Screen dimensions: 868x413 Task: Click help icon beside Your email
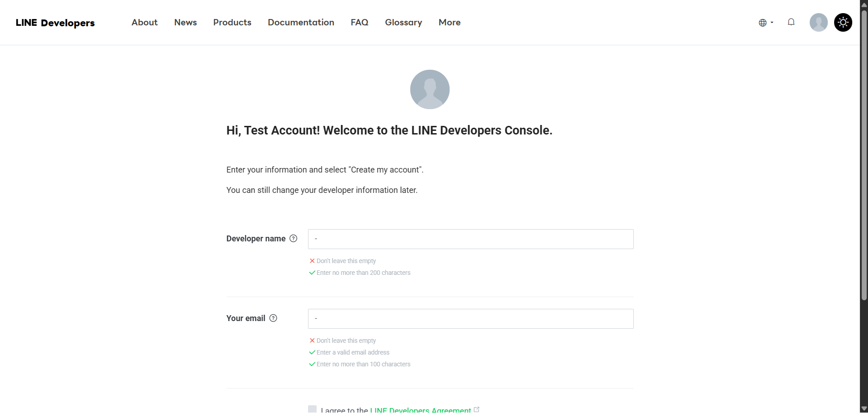coord(273,318)
